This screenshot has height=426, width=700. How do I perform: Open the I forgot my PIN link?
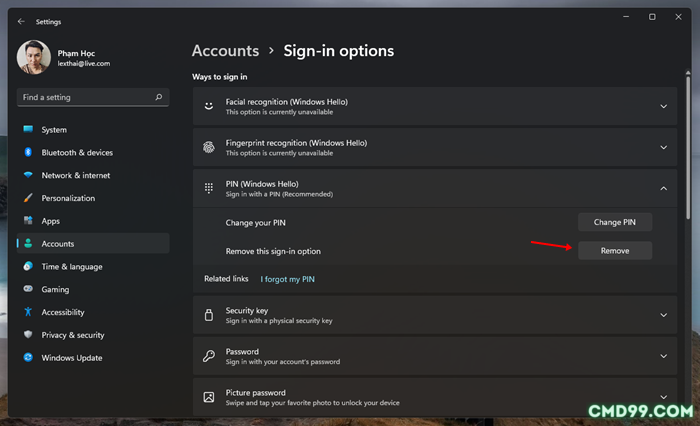[x=288, y=279]
